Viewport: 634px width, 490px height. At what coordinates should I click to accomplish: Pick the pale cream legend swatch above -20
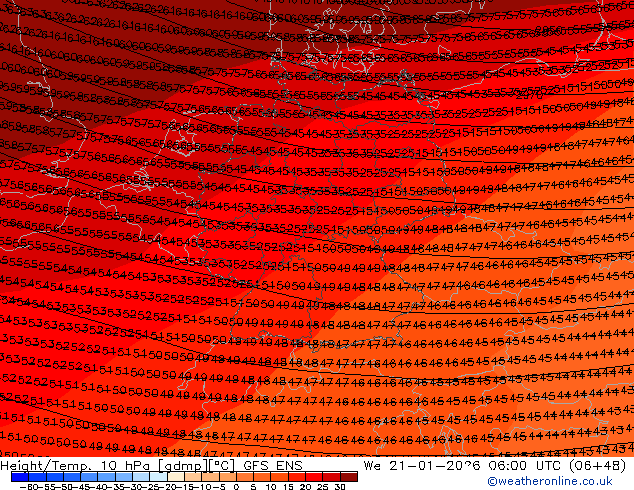(175, 477)
